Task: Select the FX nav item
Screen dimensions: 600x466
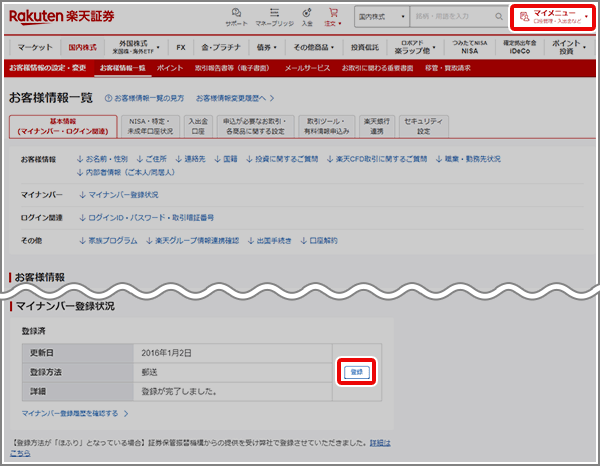Action: click(181, 47)
